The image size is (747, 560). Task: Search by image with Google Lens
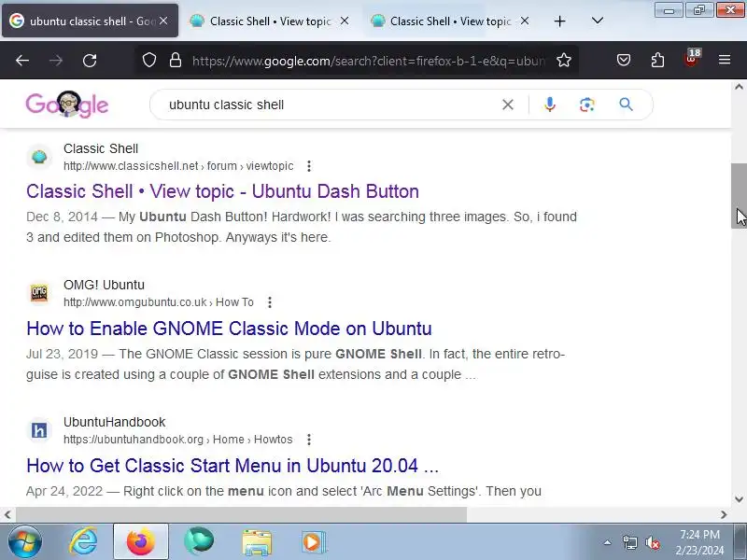[587, 105]
